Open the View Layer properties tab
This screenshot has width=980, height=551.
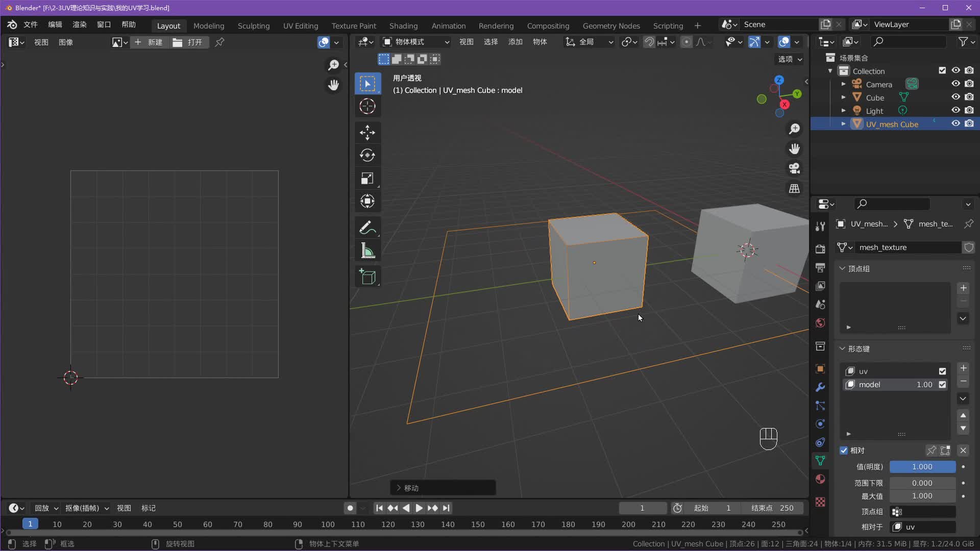[820, 286]
